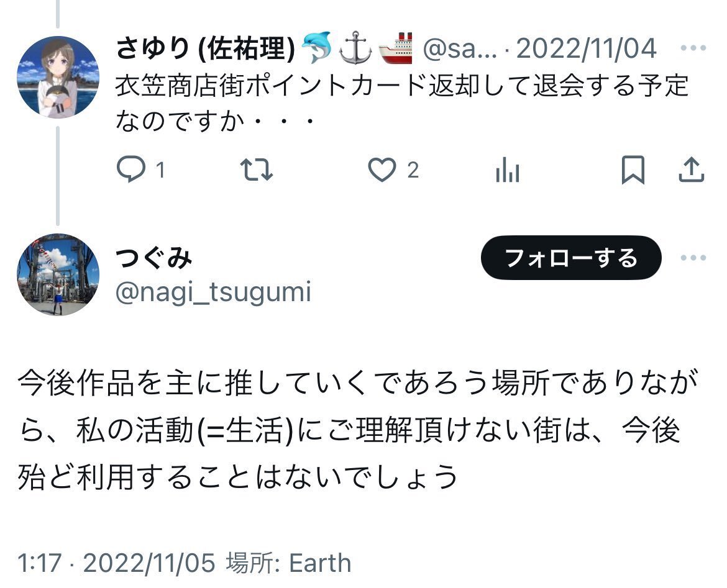Bookmark さゆり's tweet

tap(633, 170)
